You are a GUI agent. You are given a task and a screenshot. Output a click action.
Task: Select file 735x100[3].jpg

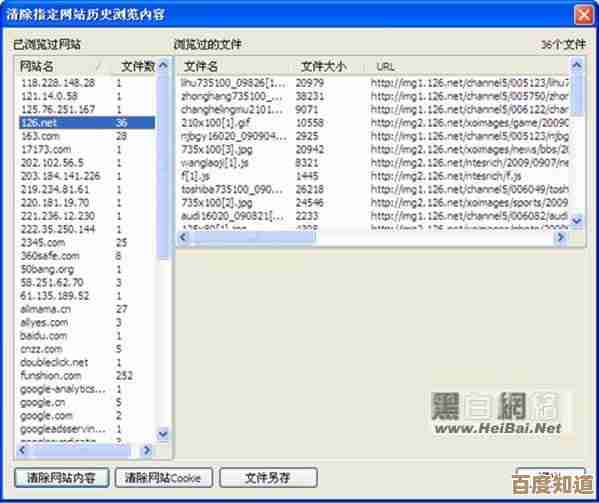(x=374, y=149)
